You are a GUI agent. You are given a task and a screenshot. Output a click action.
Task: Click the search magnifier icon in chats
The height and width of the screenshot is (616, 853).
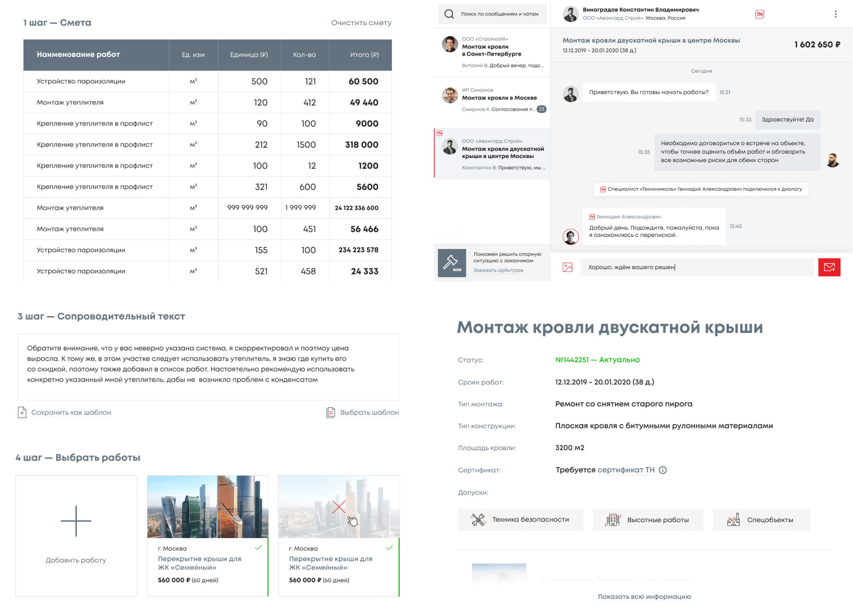(x=449, y=14)
